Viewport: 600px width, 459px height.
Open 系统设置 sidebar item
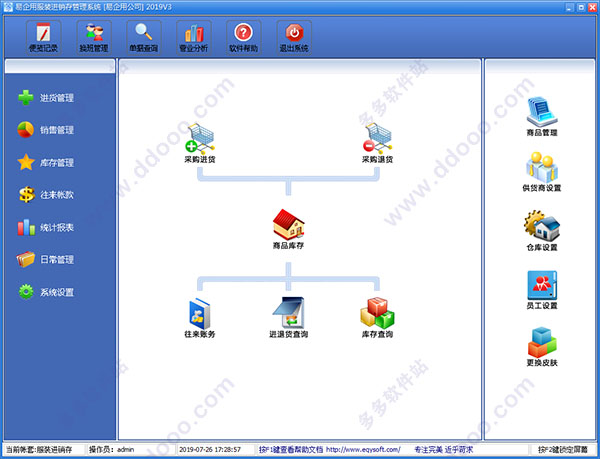[46, 292]
